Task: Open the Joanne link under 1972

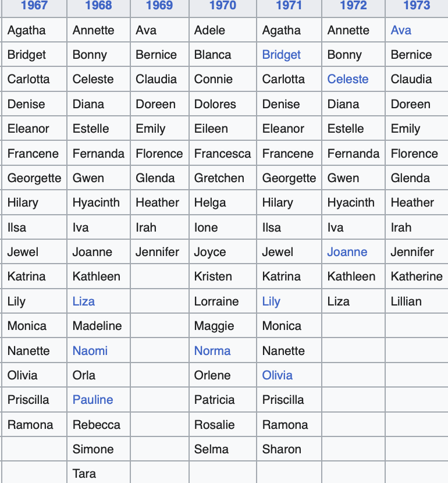Action: coord(347,252)
